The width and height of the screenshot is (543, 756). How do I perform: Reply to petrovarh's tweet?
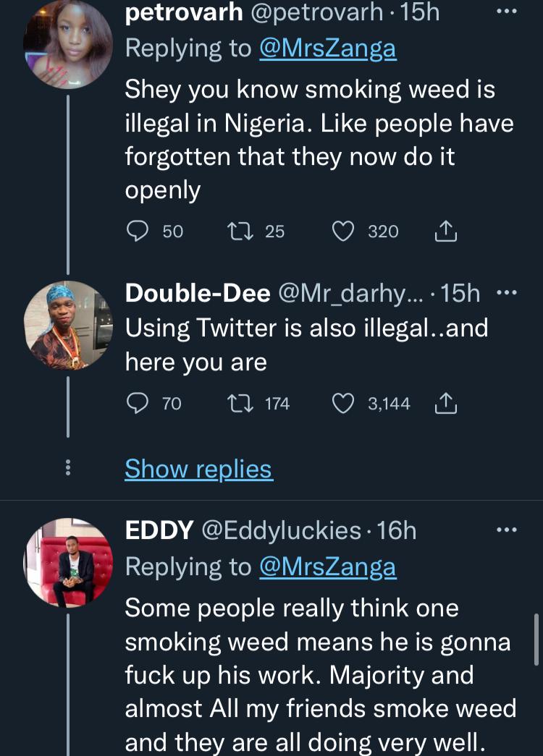tap(137, 231)
